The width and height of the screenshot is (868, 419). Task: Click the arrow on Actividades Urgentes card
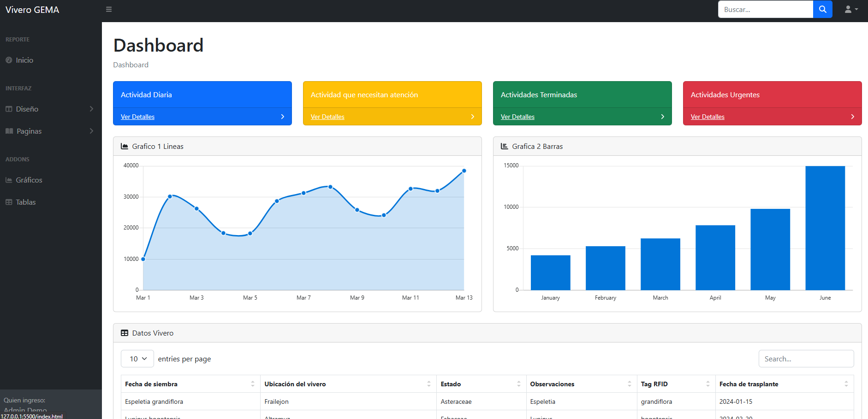(853, 117)
